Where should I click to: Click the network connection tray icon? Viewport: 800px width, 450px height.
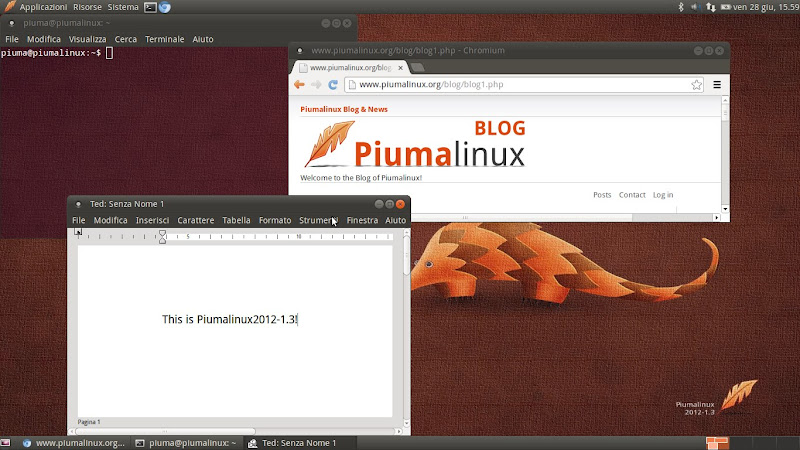(711, 7)
